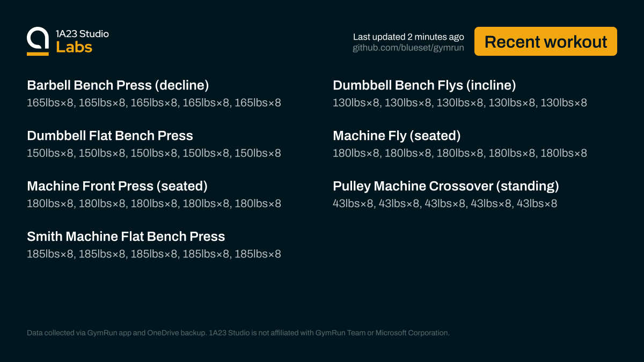Click the Last updated 2 minutes ago text
This screenshot has height=362, width=644.
click(x=408, y=37)
